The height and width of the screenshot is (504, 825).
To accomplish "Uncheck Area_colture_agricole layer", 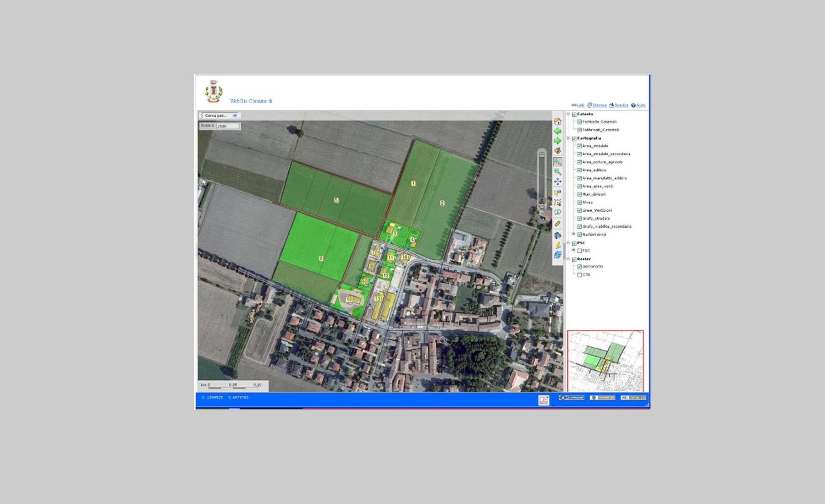I will pos(579,162).
